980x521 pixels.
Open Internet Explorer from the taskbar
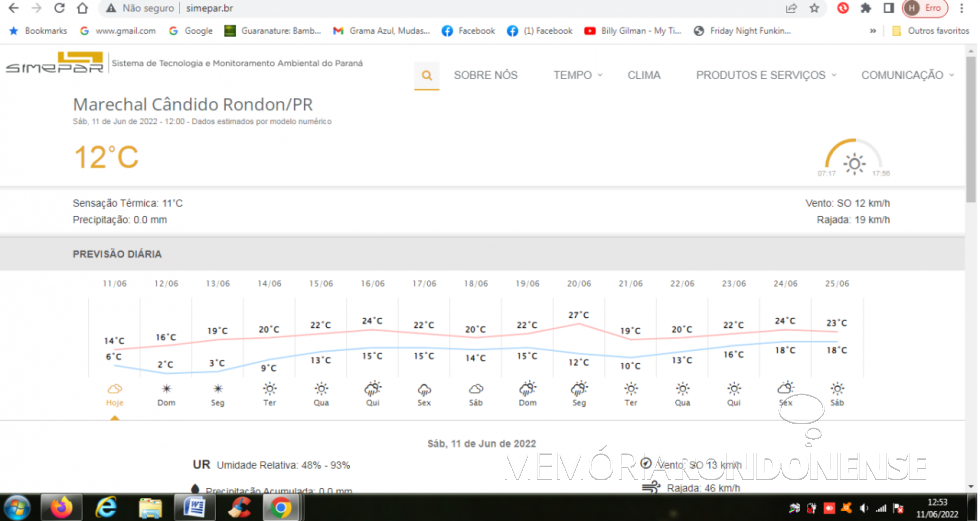coord(106,508)
